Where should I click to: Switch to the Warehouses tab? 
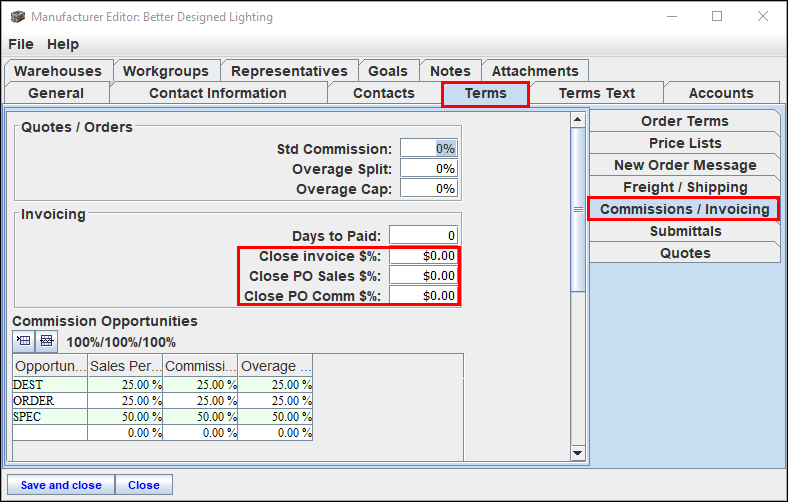[58, 71]
